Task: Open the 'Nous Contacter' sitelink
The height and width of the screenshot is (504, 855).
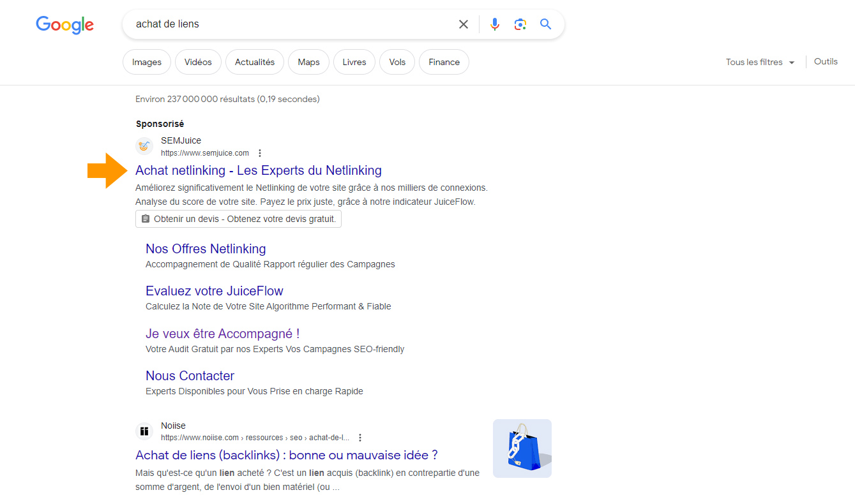Action: [190, 376]
